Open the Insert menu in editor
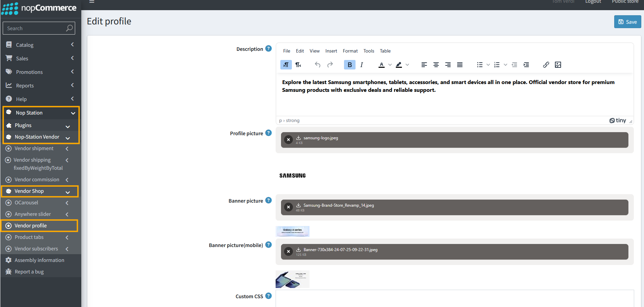 (331, 51)
